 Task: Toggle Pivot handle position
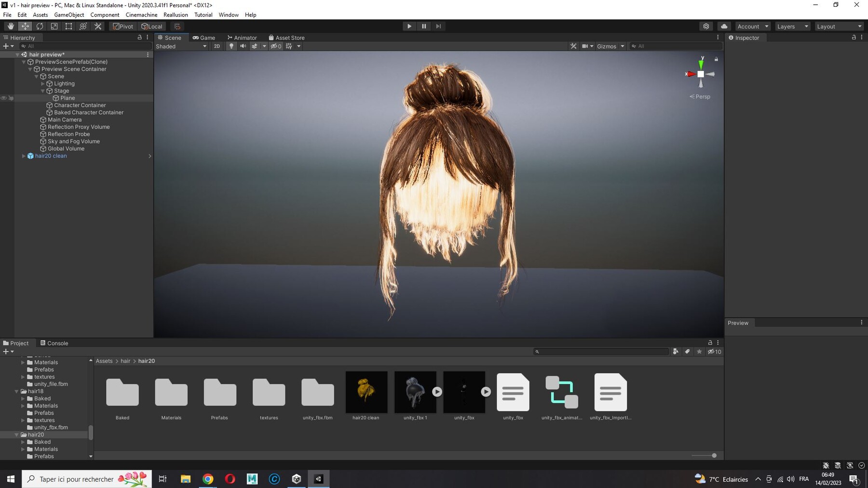(x=123, y=26)
